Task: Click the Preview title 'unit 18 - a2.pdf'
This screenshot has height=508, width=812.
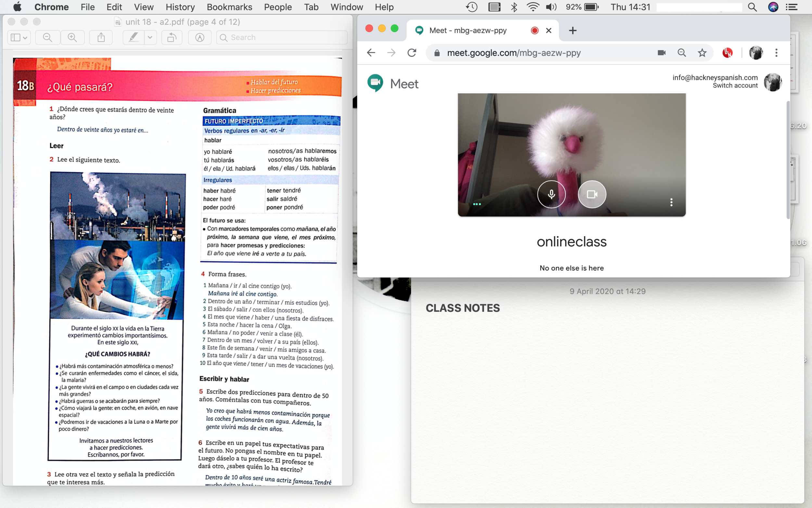Action: coord(182,22)
